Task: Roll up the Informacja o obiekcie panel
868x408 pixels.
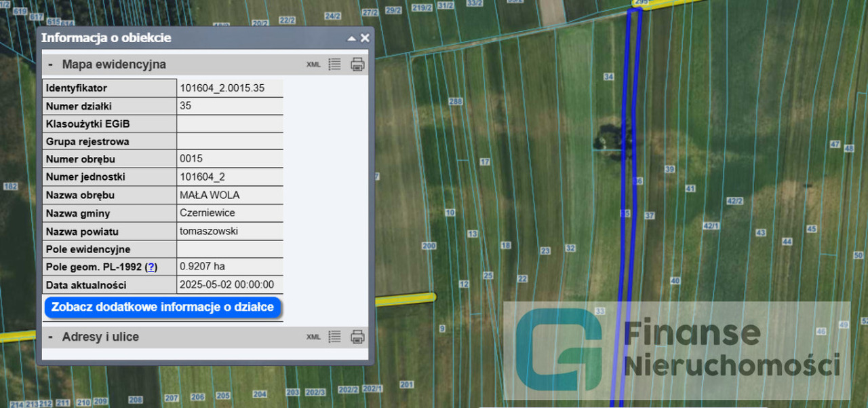Action: coord(351,38)
